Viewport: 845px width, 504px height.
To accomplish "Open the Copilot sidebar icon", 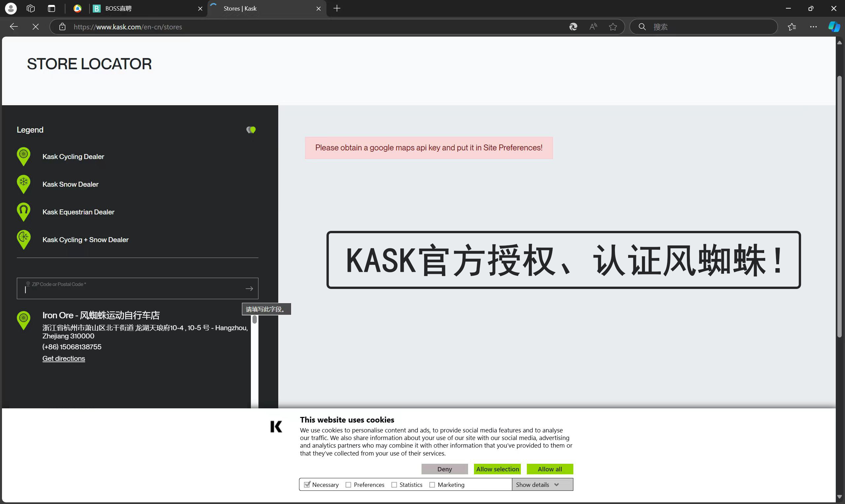I will 834,27.
